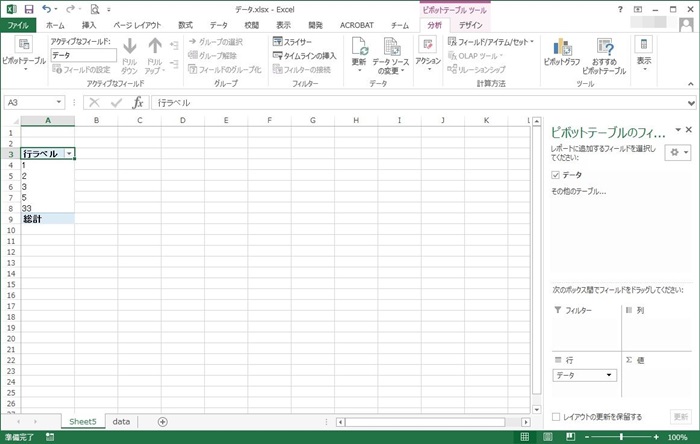Image resolution: width=700 pixels, height=444 pixels.
Task: Open the 行ラベル filter dropdown in A3
Action: click(x=69, y=154)
